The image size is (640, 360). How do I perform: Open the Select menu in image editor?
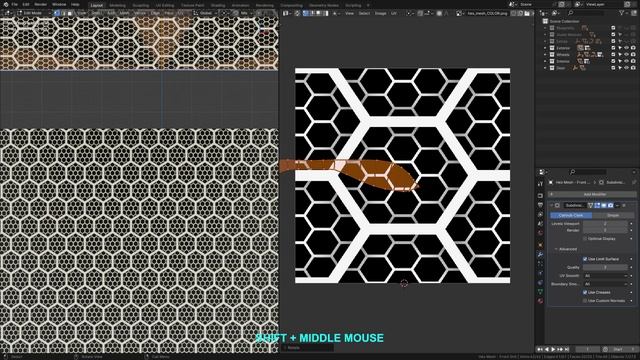[x=364, y=13]
